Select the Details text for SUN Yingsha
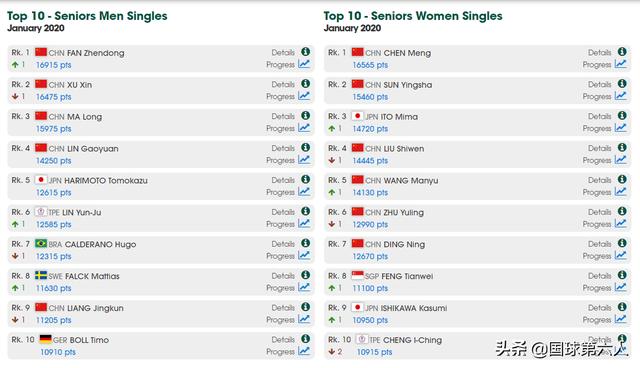The height and width of the screenshot is (368, 640). click(x=600, y=84)
